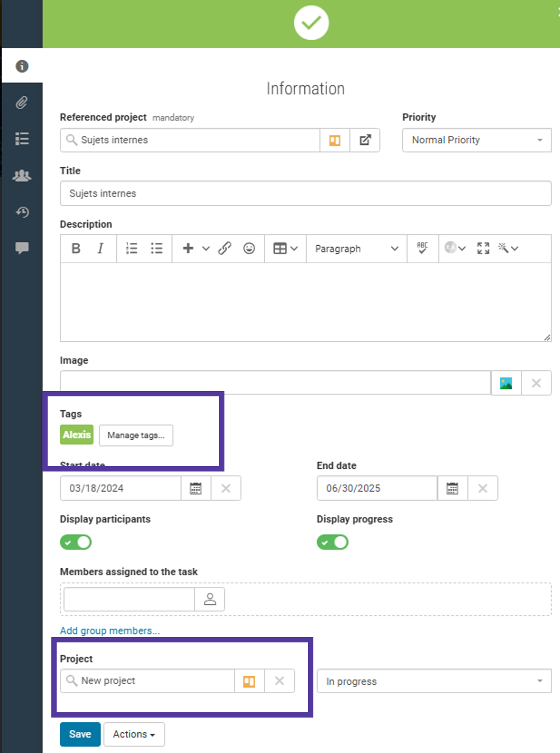Toggle bold formatting in description editor
The width and height of the screenshot is (560, 753).
click(x=76, y=249)
